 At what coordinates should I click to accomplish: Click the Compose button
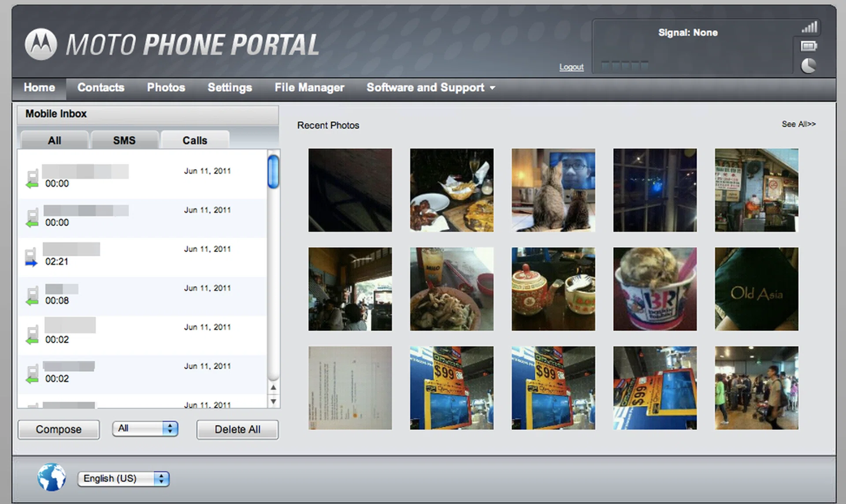point(59,430)
